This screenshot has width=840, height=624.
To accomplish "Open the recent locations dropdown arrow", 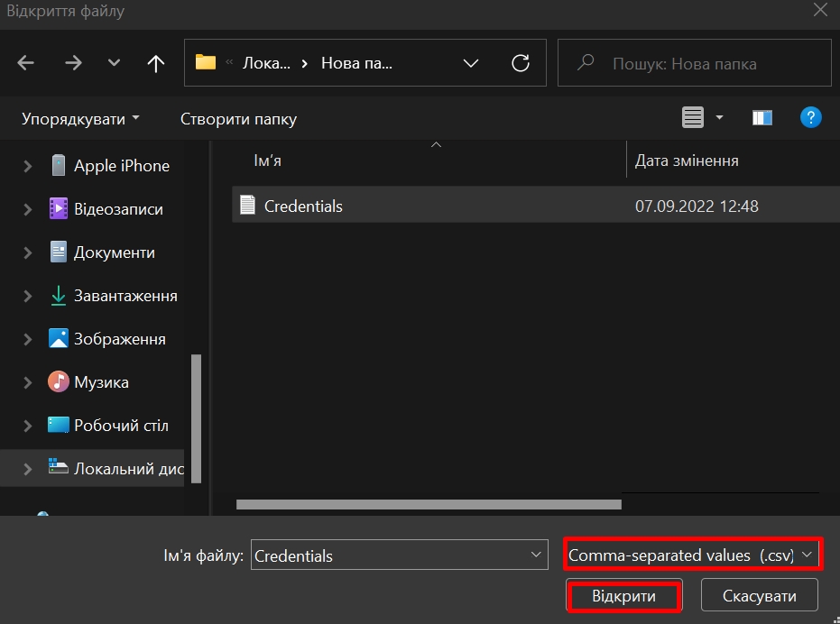I will [114, 63].
